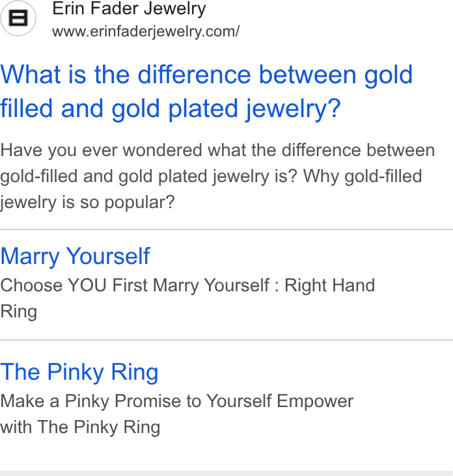Click the 'Right Hand' text under Marry Yourself
This screenshot has width=453, height=476.
tap(329, 285)
